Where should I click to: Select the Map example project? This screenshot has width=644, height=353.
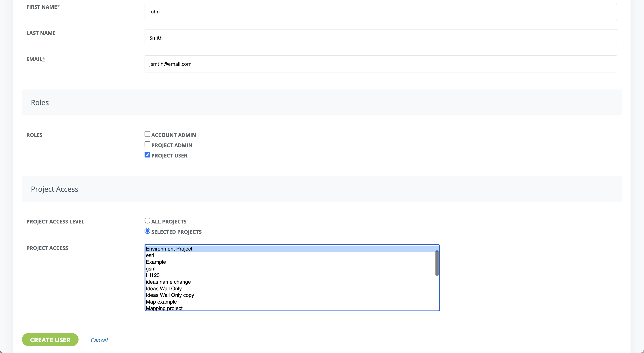pyautogui.click(x=290, y=302)
